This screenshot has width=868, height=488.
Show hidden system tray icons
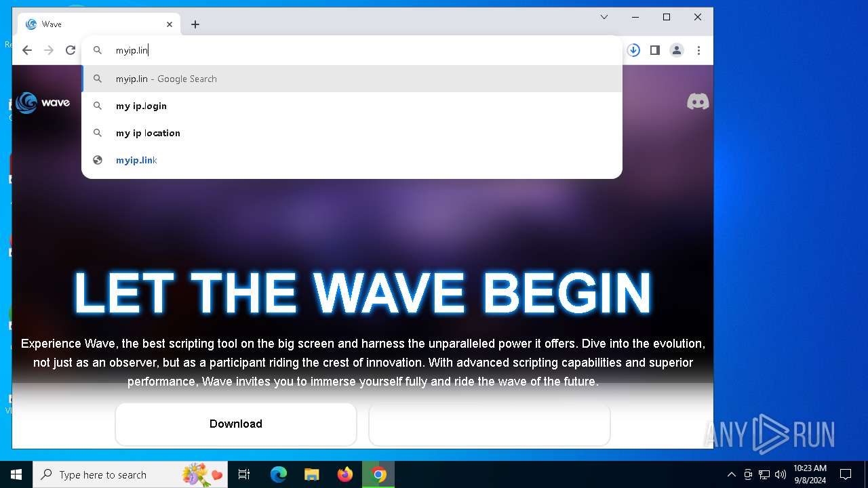[731, 474]
